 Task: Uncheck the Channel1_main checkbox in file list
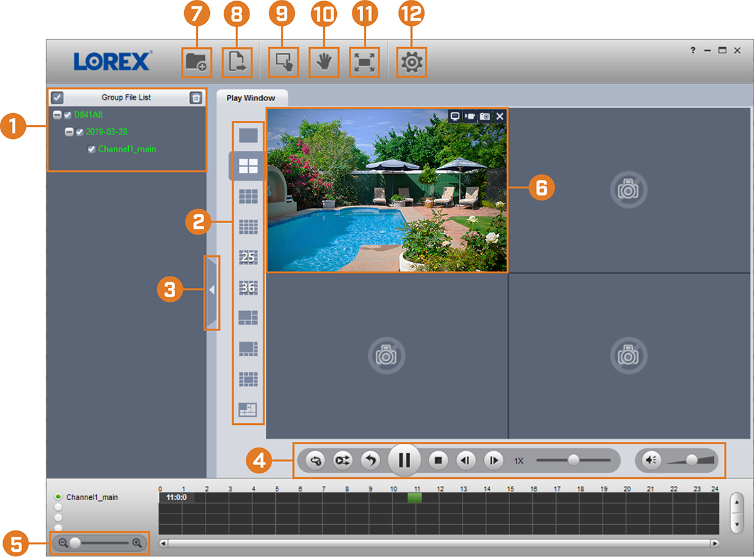pos(92,149)
